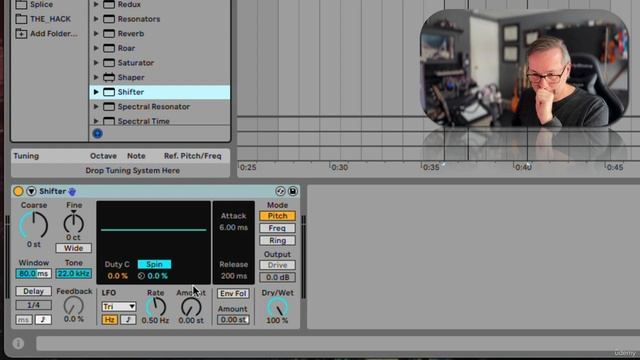This screenshot has width=640, height=360.
Task: Click the output gain 0.0 dB field
Action: (277, 277)
